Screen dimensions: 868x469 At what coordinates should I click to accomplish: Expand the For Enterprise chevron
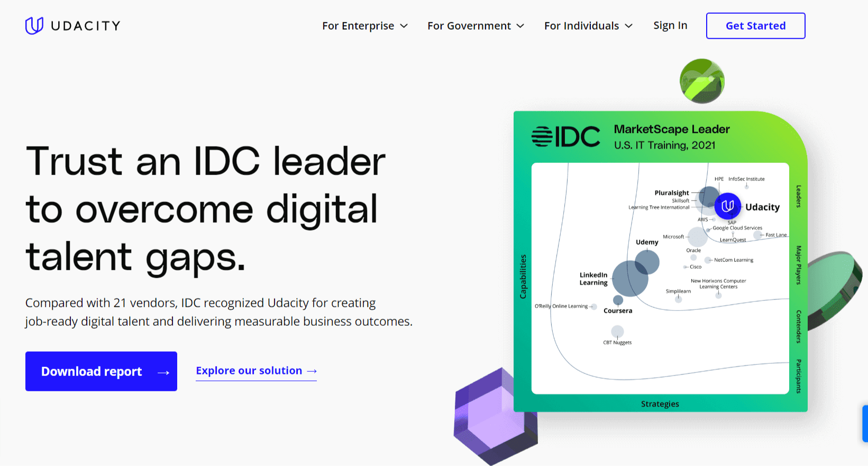point(404,26)
